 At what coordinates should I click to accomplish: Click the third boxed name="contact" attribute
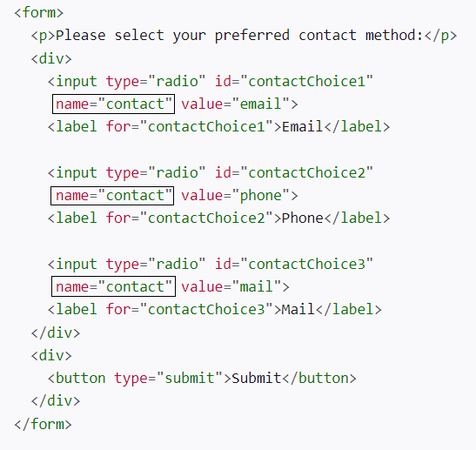pos(113,286)
